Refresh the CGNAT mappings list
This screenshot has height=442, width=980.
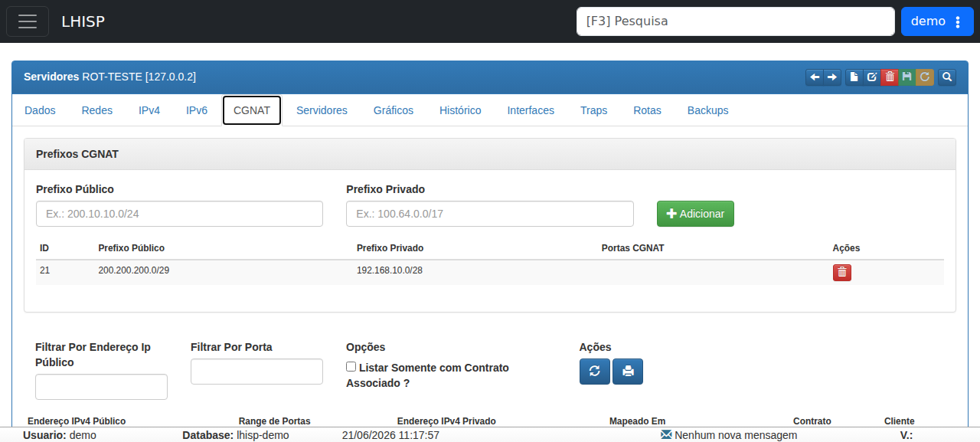[595, 372]
